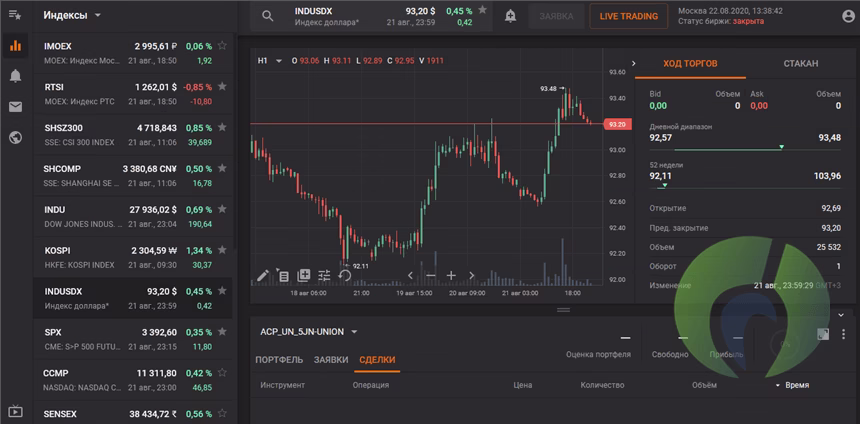Viewport: 860px width, 424px height.
Task: Open the video TV icon in sidebar
Action: [15, 411]
